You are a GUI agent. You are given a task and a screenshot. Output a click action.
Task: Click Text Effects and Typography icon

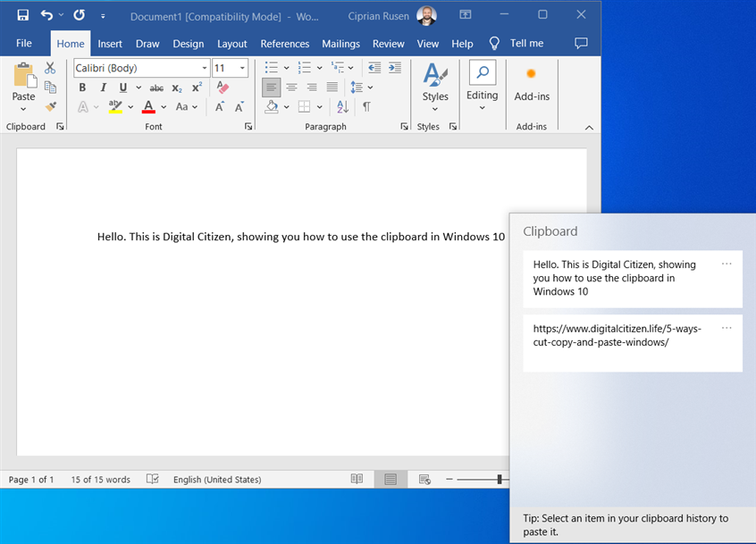(x=83, y=107)
